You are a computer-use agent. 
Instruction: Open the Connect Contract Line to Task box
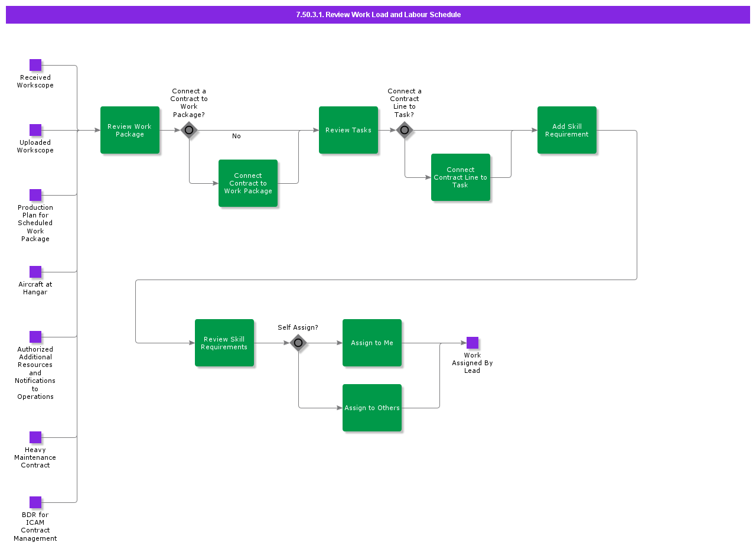point(461,177)
